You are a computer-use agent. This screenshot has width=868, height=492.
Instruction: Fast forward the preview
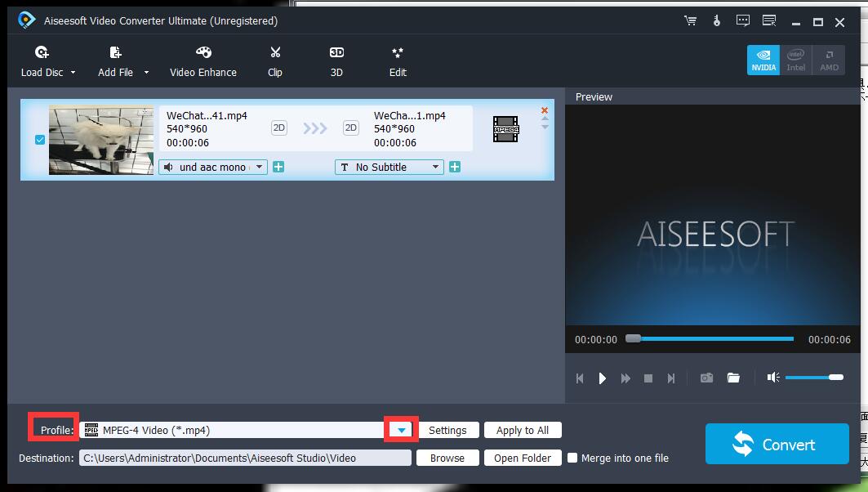(x=625, y=378)
